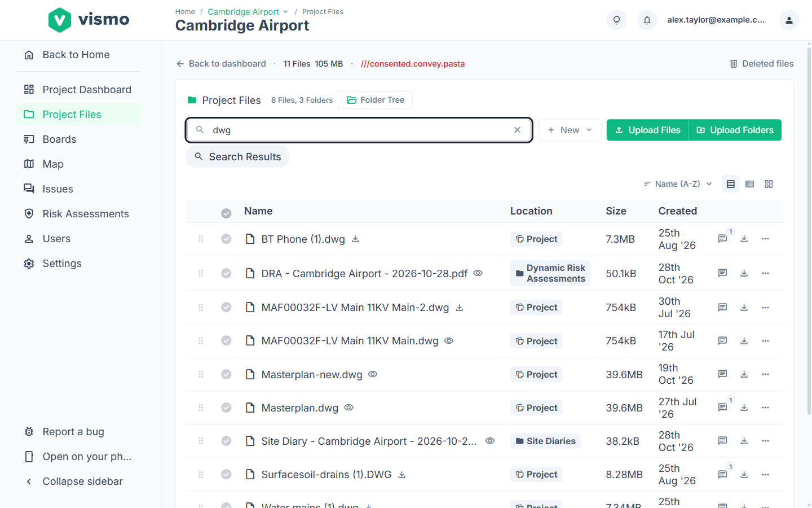Open Deleted files link
This screenshot has width=812, height=508.
pyautogui.click(x=761, y=64)
